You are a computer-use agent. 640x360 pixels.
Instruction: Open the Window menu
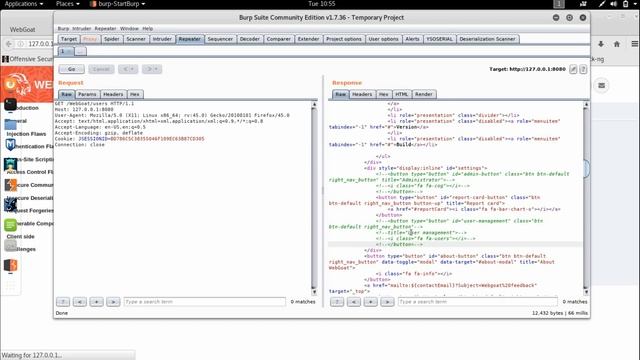point(129,29)
